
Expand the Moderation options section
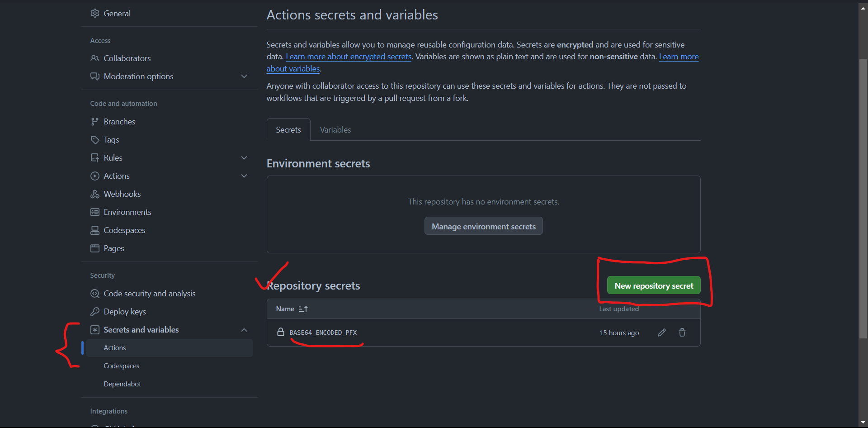click(x=244, y=76)
